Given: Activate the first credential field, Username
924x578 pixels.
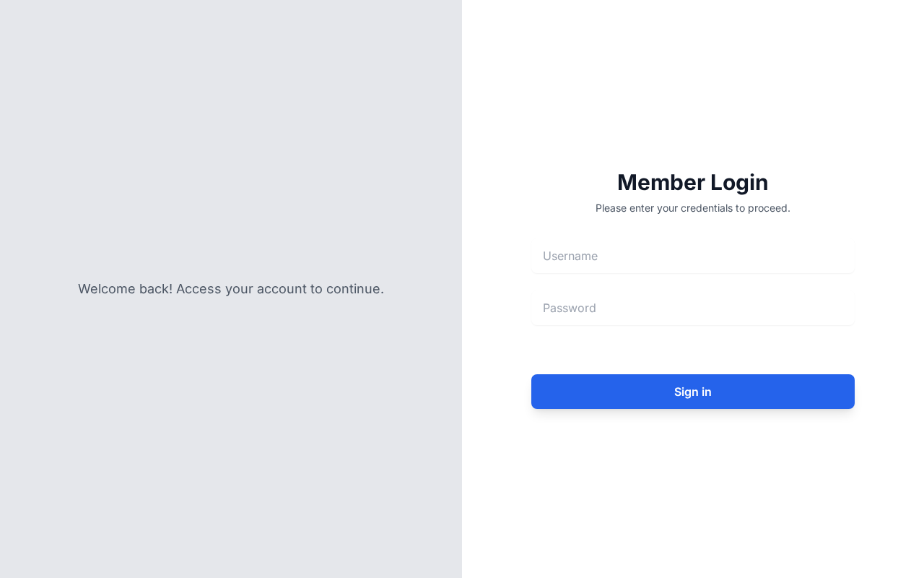Looking at the screenshot, I should tap(693, 256).
